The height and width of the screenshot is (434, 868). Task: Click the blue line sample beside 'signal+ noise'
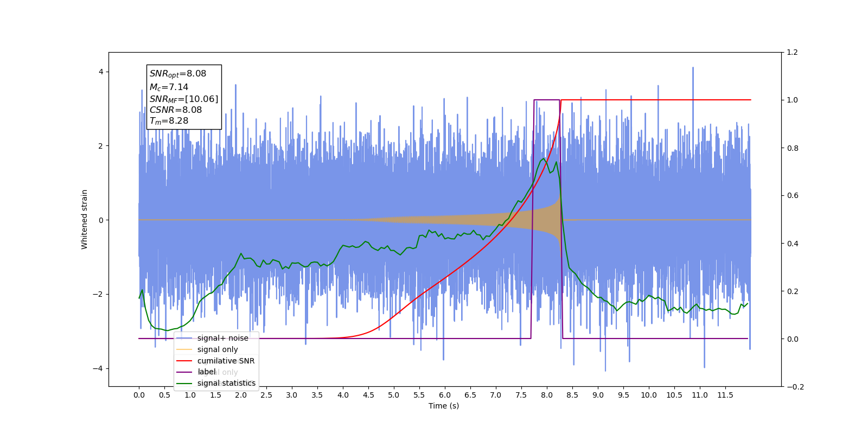(x=184, y=338)
